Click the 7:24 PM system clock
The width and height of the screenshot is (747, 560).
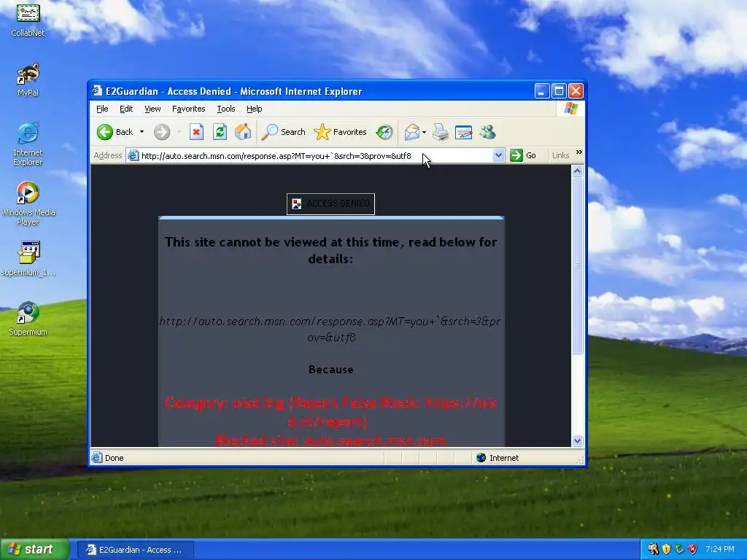point(720,549)
